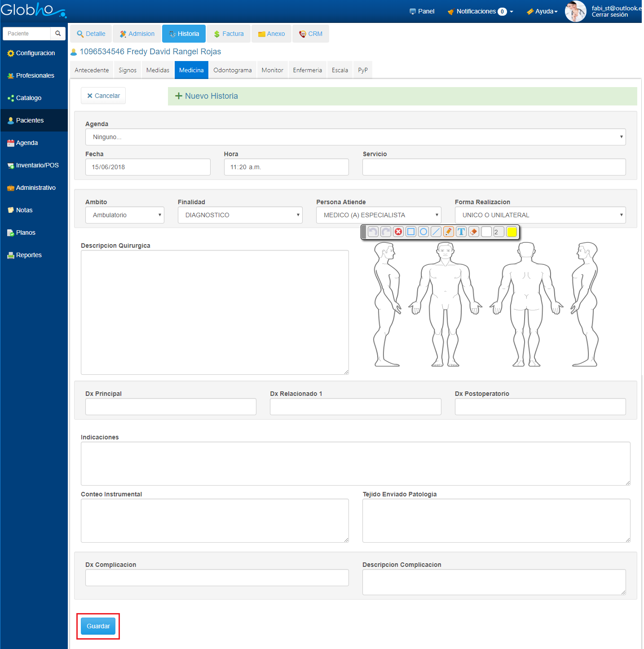The height and width of the screenshot is (649, 644).
Task: Click the undo arrow in drawing toolbar
Action: coord(373,232)
